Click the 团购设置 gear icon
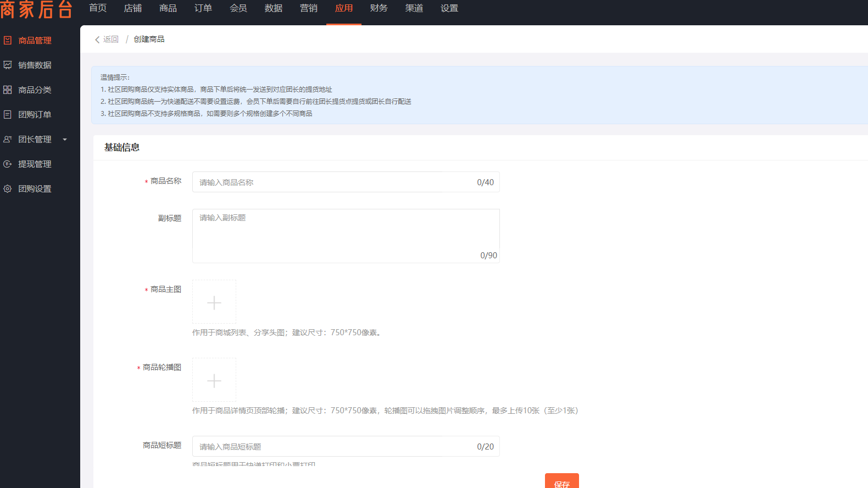The width and height of the screenshot is (868, 488). pyautogui.click(x=8, y=188)
